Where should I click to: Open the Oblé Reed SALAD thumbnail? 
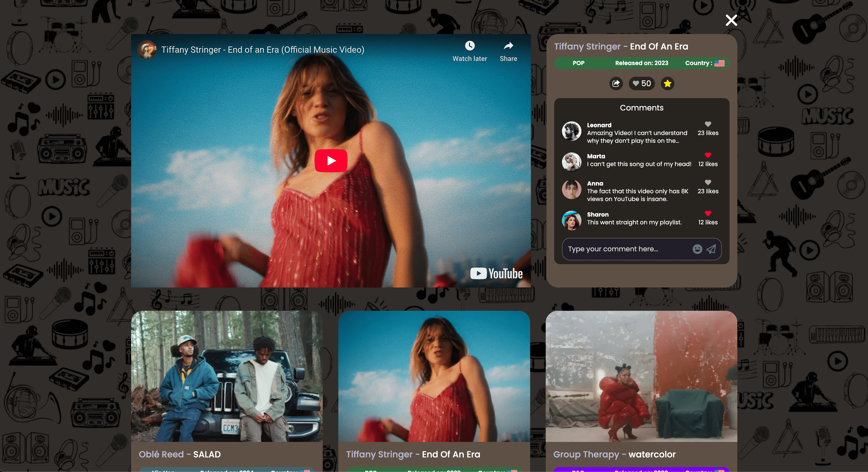pos(226,376)
